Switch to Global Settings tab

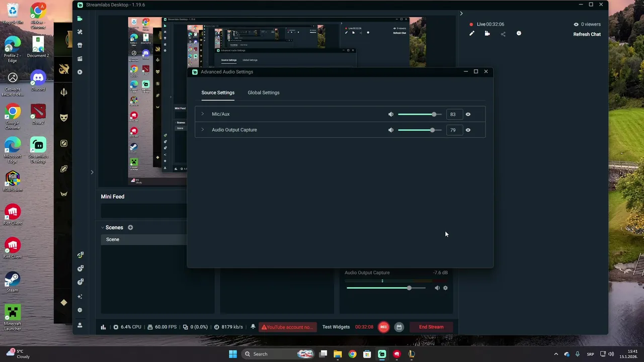264,93
